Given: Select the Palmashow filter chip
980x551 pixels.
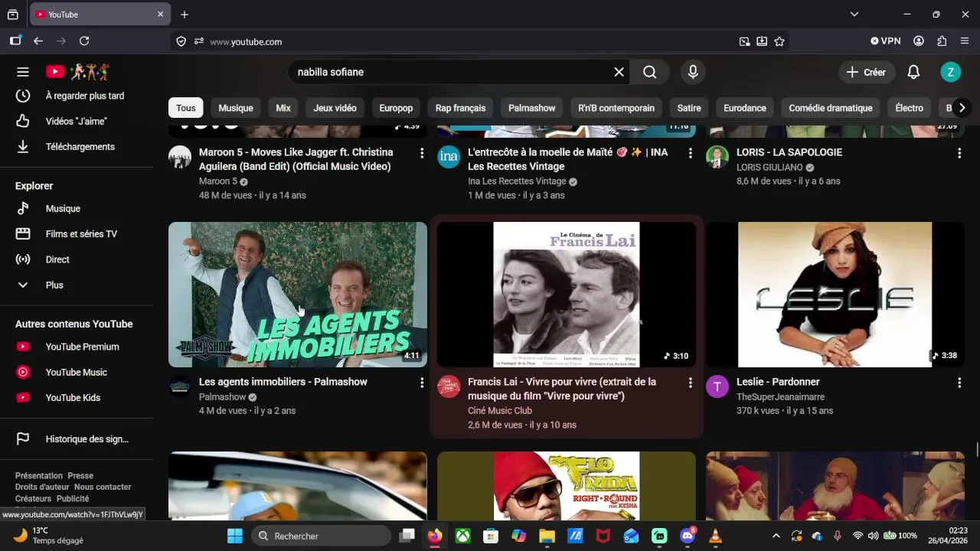Looking at the screenshot, I should coord(532,108).
